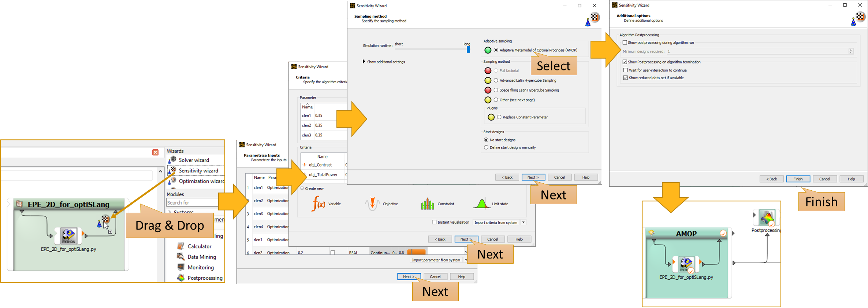Click Next in Parametrize Inputs wizard
868x308 pixels.
click(x=409, y=276)
